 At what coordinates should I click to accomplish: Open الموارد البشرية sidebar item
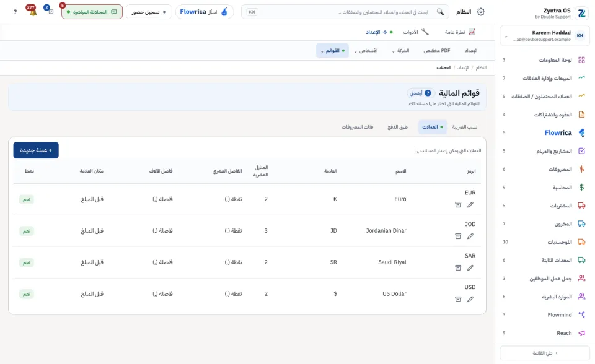(544, 297)
